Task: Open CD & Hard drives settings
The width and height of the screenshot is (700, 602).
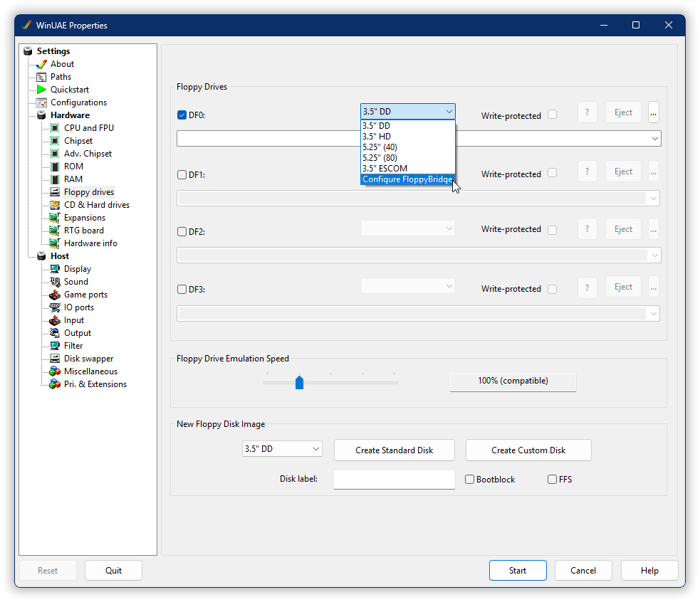Action: click(56, 204)
